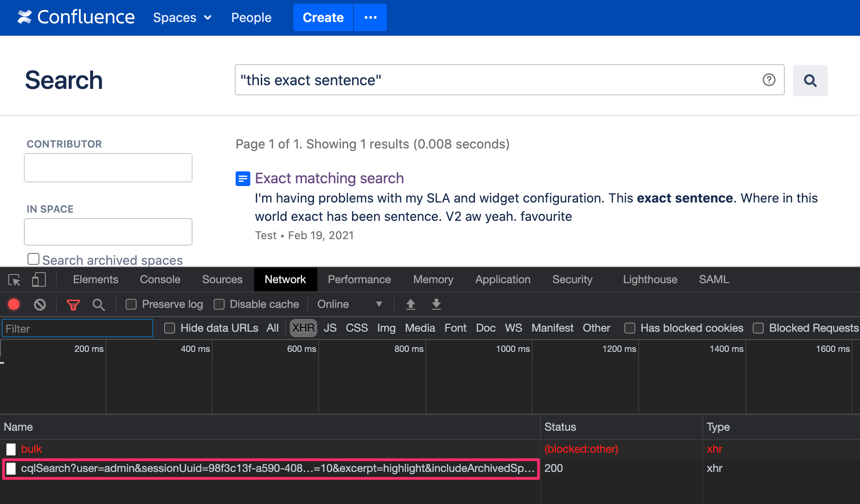The height and width of the screenshot is (504, 860).
Task: Click the Create button
Action: 323,17
